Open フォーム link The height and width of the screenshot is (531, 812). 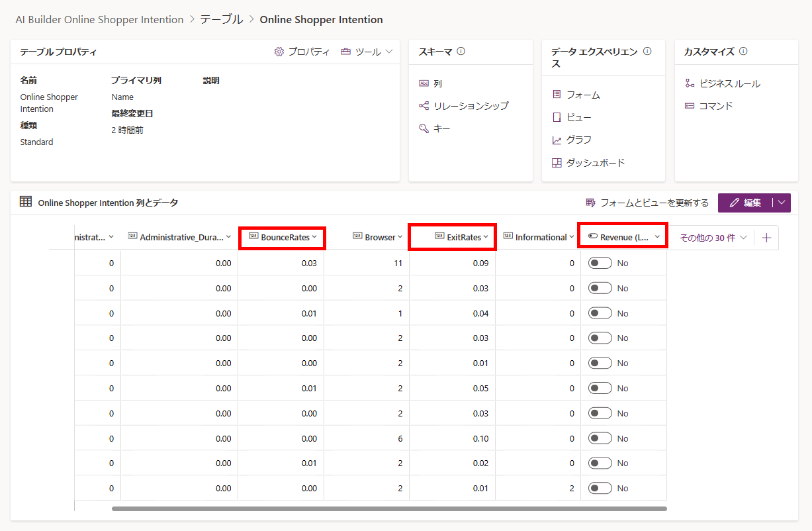[x=583, y=95]
